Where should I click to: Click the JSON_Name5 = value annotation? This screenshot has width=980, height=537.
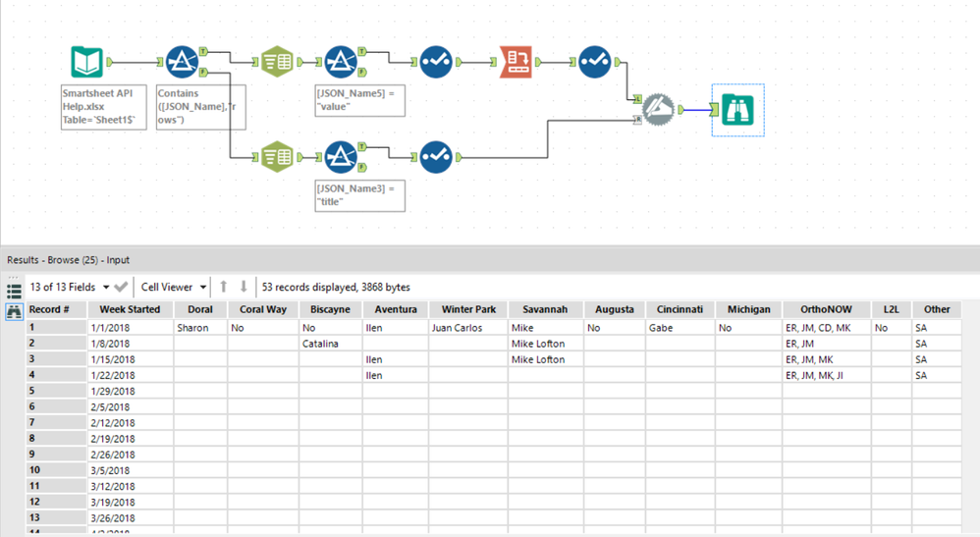tap(360, 100)
